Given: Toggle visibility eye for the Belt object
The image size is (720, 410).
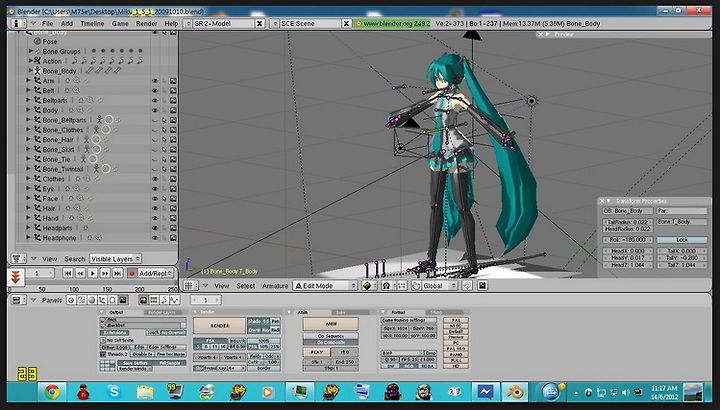Looking at the screenshot, I should (x=155, y=90).
